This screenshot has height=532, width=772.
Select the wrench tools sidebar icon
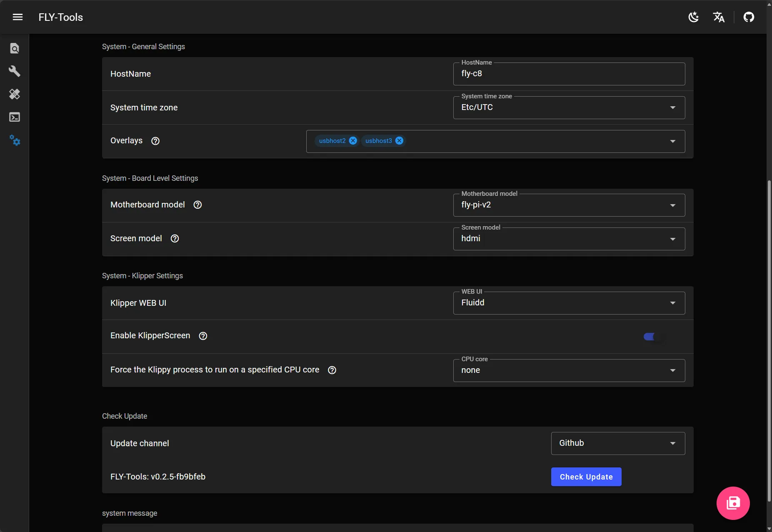pyautogui.click(x=15, y=71)
